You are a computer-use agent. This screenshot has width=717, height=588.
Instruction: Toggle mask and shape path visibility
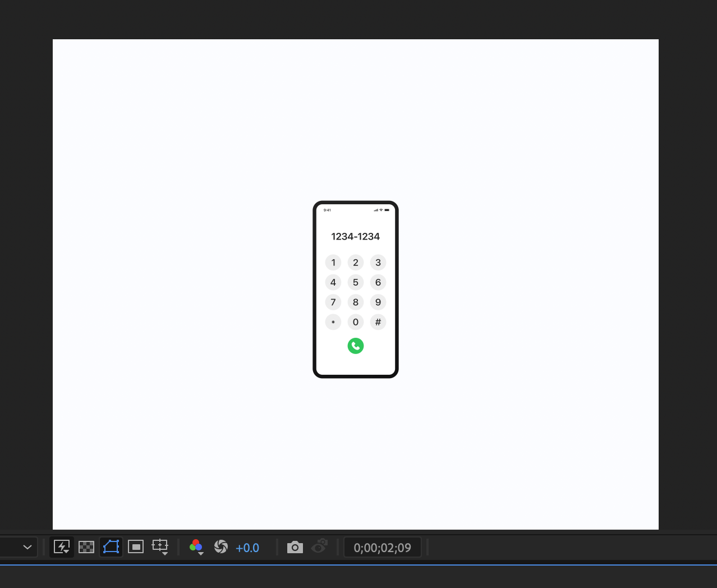click(111, 547)
